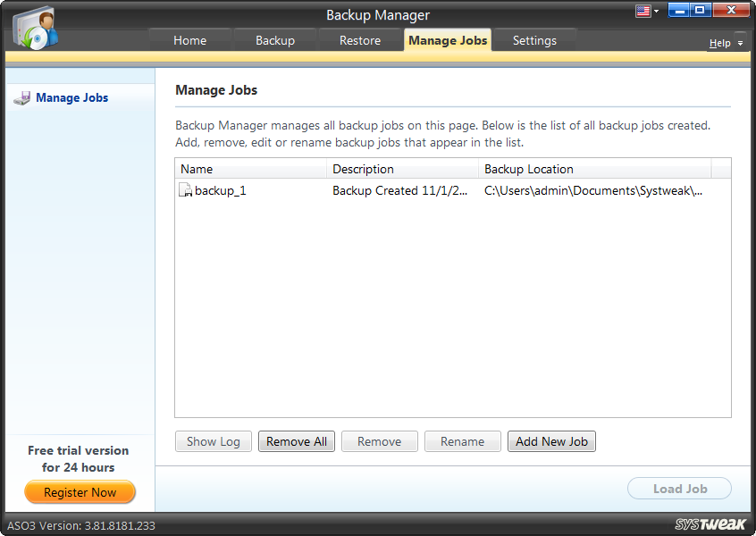The width and height of the screenshot is (756, 536).
Task: Click Add New Job
Action: click(x=551, y=440)
